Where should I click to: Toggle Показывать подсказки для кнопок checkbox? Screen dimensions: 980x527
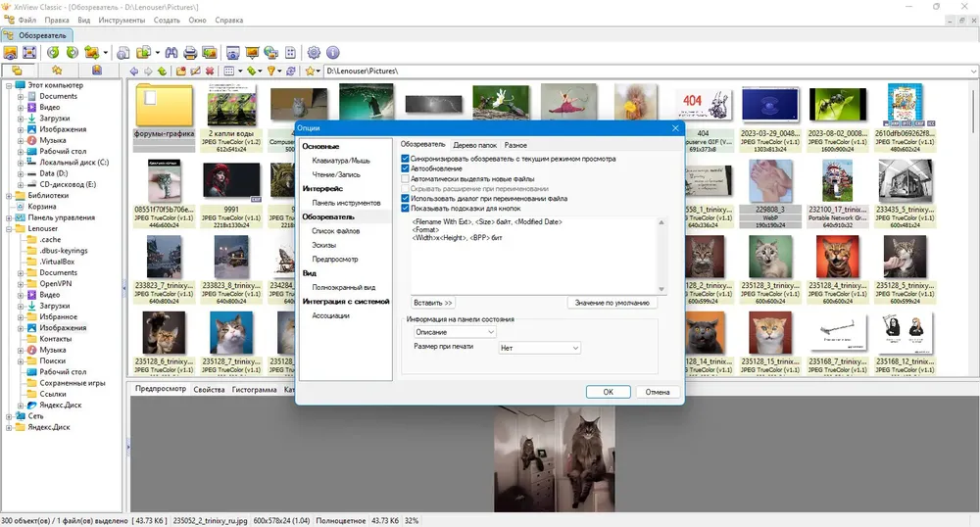point(405,209)
